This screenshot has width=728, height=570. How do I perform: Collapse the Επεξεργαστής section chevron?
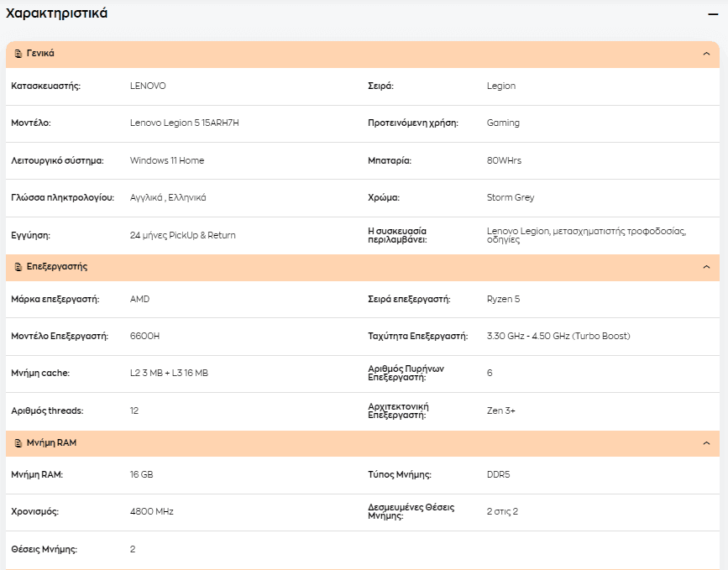(706, 267)
